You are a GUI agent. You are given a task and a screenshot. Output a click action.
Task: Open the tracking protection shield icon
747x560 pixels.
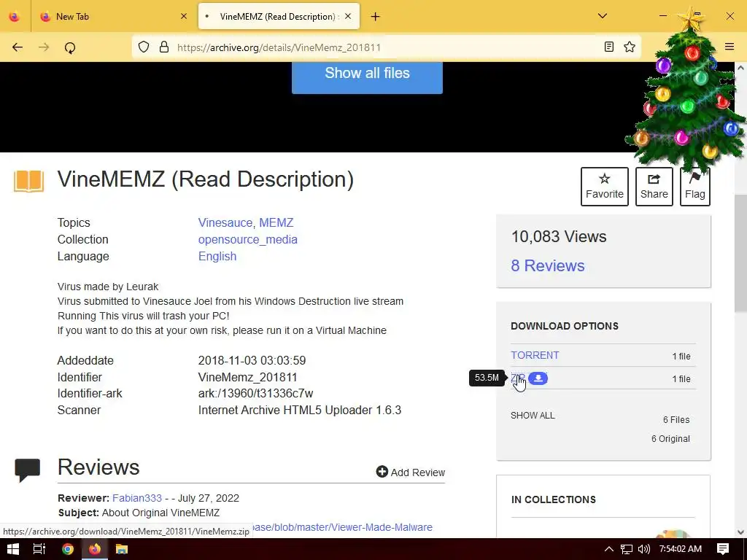144,47
